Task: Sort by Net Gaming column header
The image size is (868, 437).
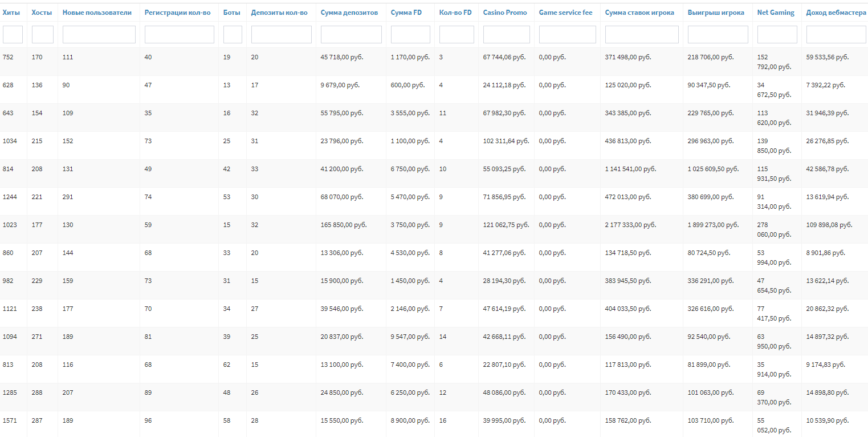Action: pyautogui.click(x=776, y=13)
